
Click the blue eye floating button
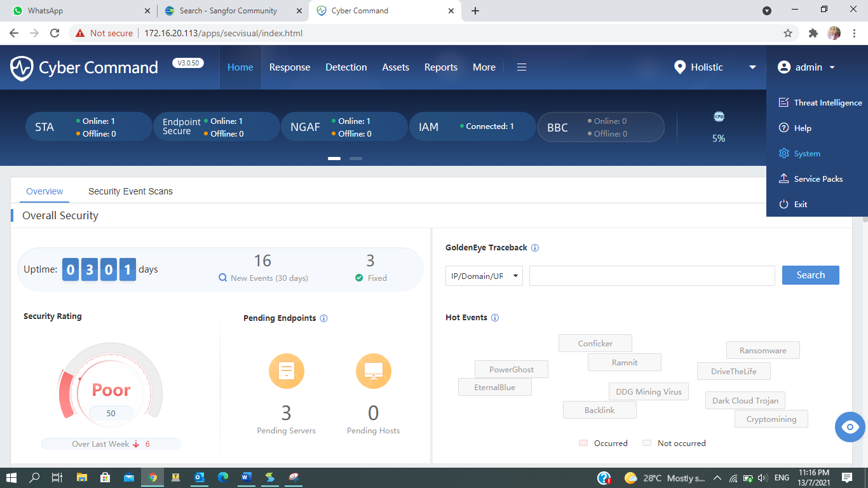coord(850,427)
